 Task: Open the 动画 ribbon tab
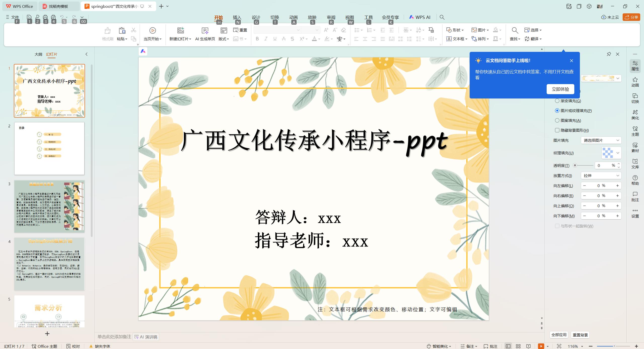[293, 17]
